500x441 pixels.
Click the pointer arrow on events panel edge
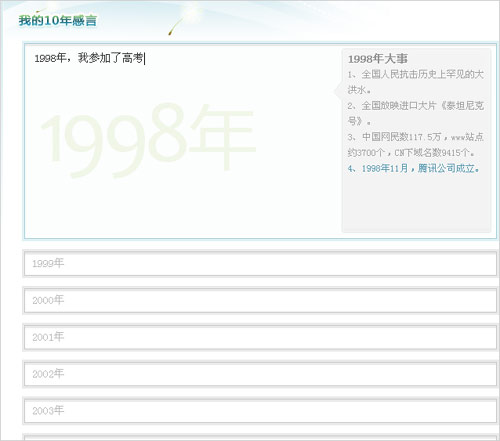pos(337,91)
